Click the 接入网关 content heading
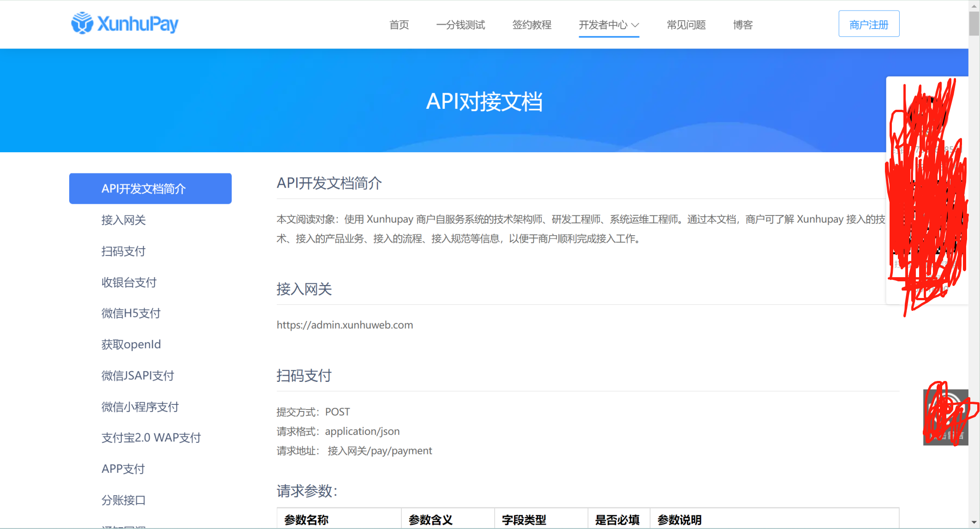 (304, 289)
